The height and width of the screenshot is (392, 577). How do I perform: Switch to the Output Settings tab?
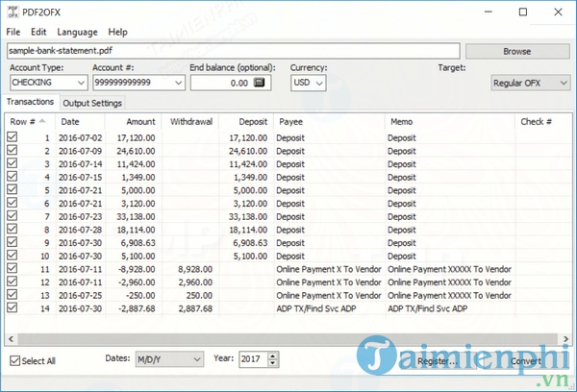92,103
